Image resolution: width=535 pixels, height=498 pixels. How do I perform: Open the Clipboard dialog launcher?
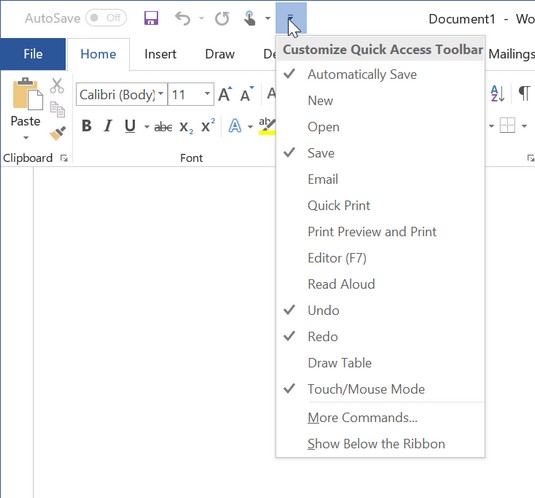(64, 158)
